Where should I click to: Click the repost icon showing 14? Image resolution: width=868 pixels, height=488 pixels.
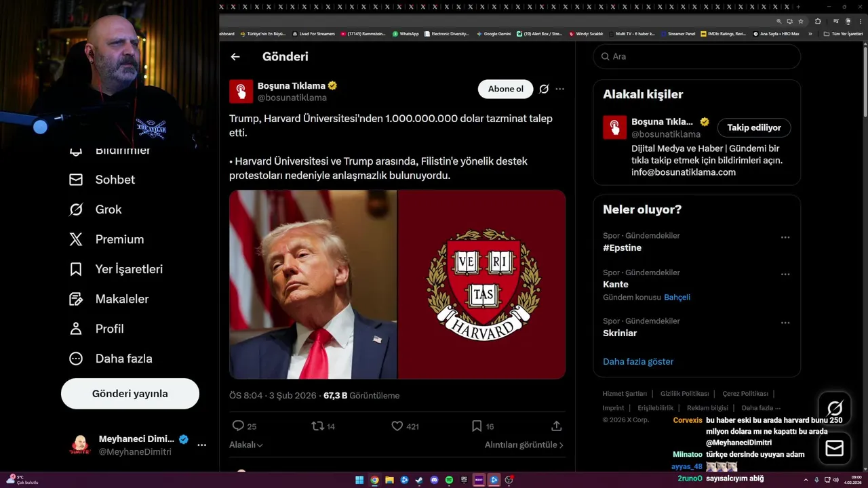(x=317, y=426)
